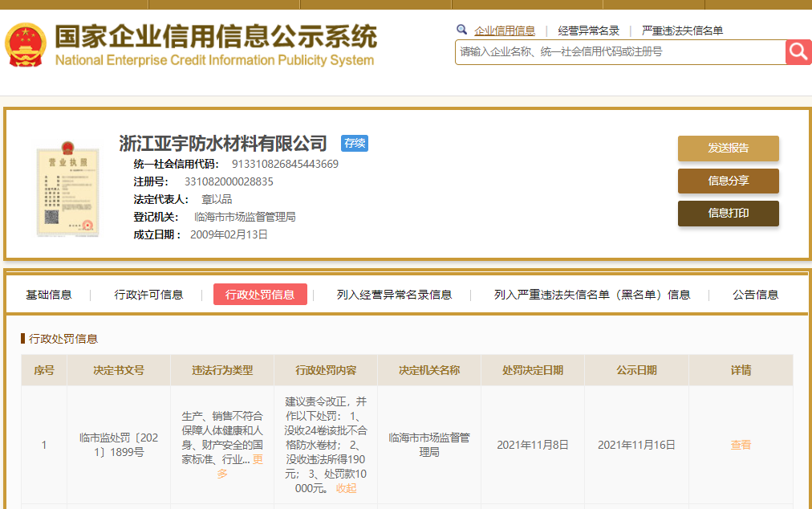Click the 详情 column header
The width and height of the screenshot is (812, 509).
tap(741, 370)
